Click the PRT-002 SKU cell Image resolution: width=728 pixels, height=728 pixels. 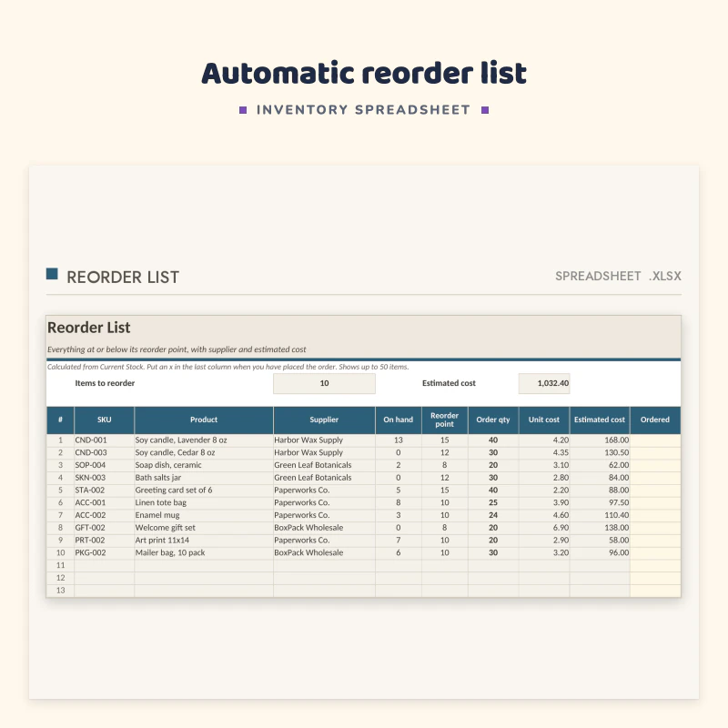pos(104,541)
